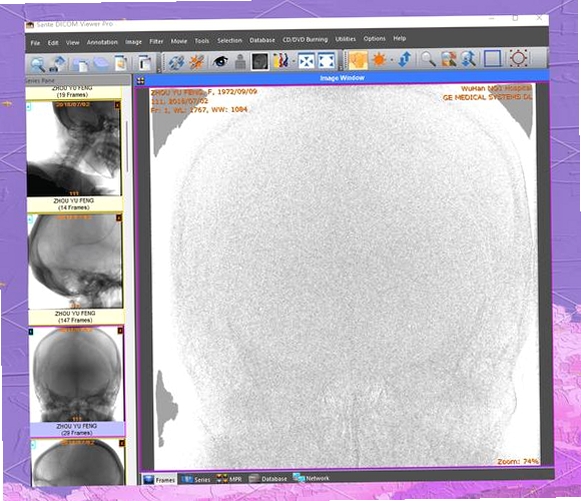Open the color palette dropdown arrow
The width and height of the screenshot is (581, 501).
293,61
